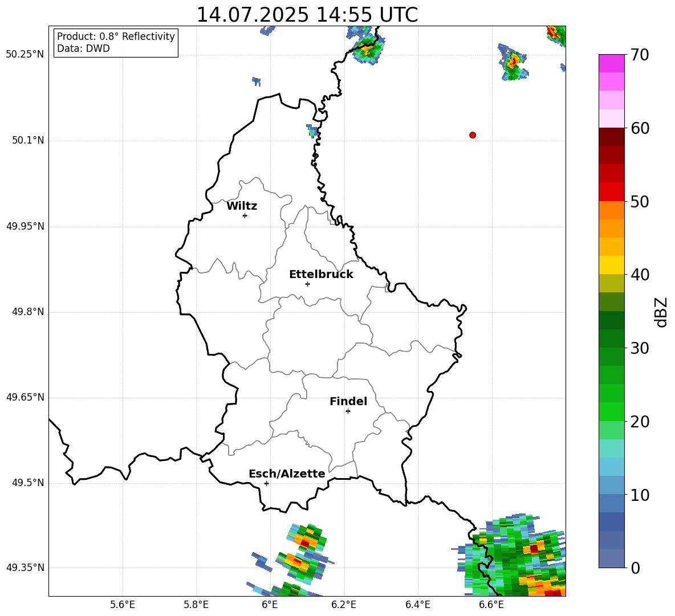This screenshot has width=675, height=616.
Task: Click the longitude label '6°E'
Action: 270,605
